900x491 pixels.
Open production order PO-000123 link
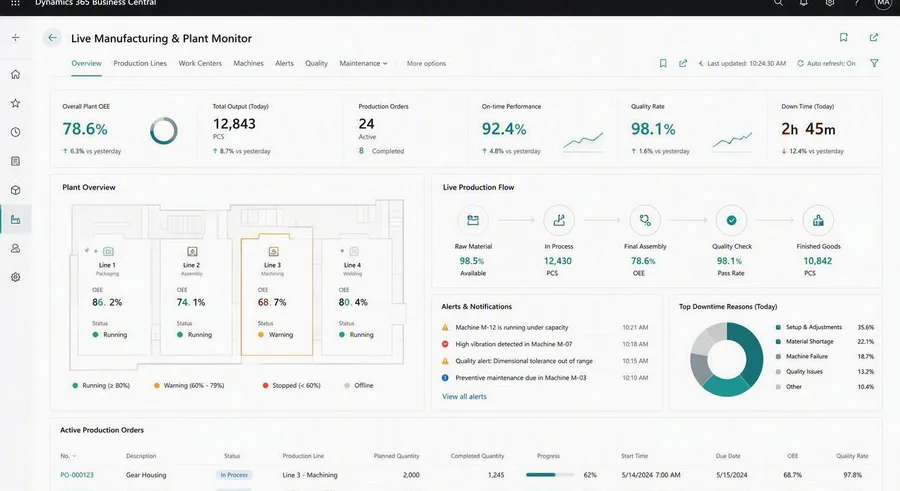click(x=77, y=475)
